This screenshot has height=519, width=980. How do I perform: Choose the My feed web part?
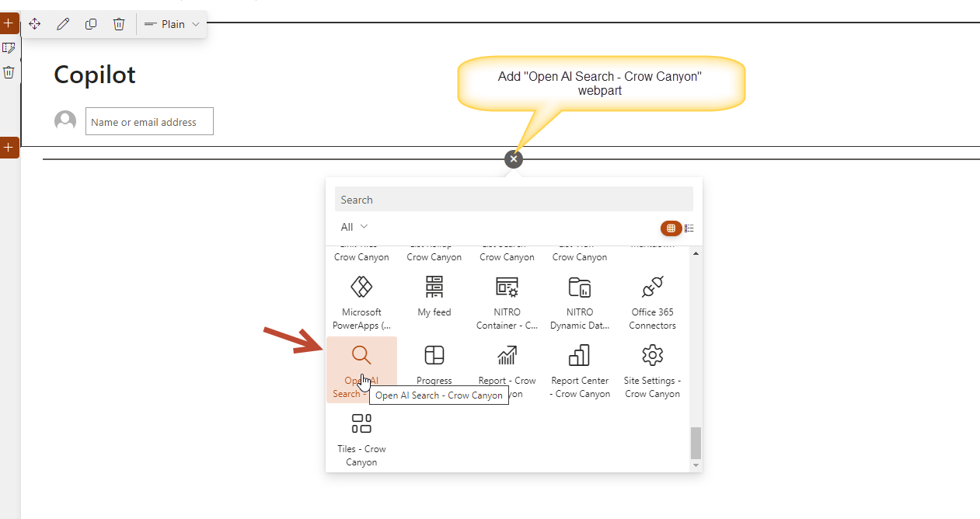pyautogui.click(x=434, y=295)
